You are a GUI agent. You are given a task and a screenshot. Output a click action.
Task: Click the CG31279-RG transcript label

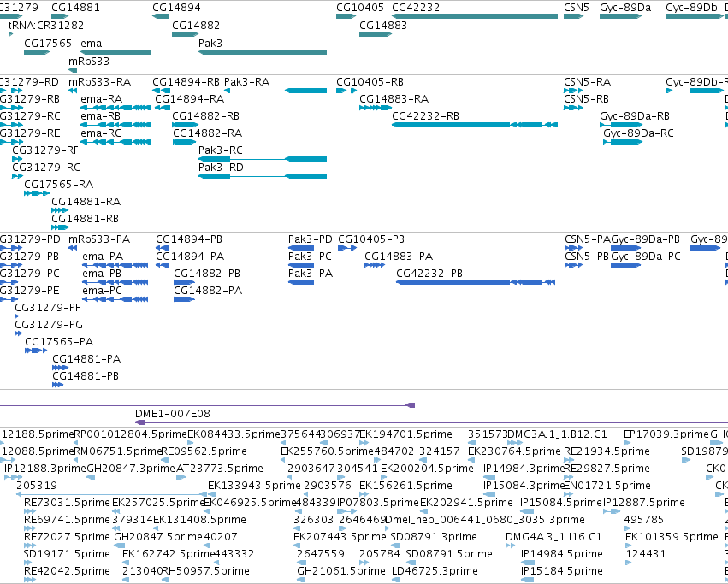tap(46, 168)
